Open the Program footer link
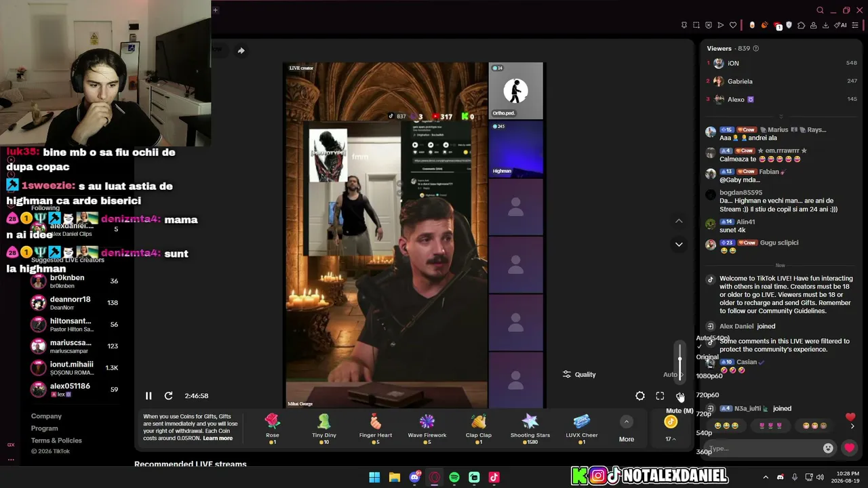This screenshot has height=488, width=868. click(44, 428)
